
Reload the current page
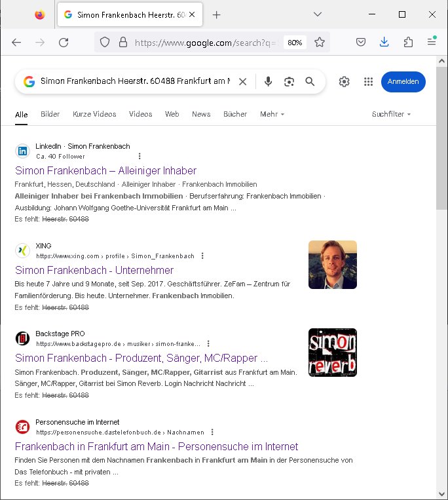click(64, 42)
